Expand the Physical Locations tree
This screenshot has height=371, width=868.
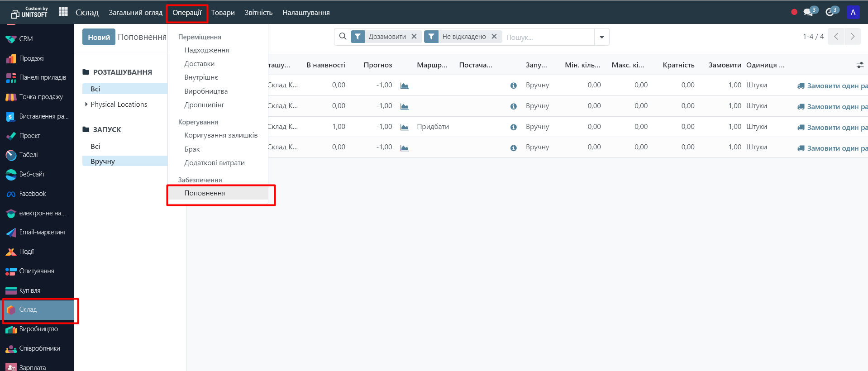(x=86, y=105)
